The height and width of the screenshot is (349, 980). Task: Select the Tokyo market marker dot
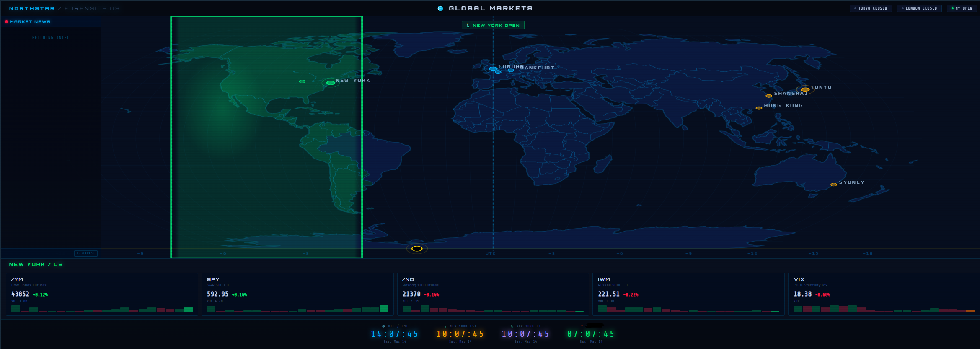[805, 89]
